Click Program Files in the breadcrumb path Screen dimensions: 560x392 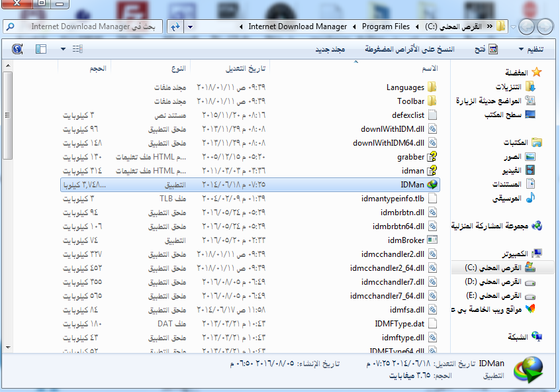[385, 26]
